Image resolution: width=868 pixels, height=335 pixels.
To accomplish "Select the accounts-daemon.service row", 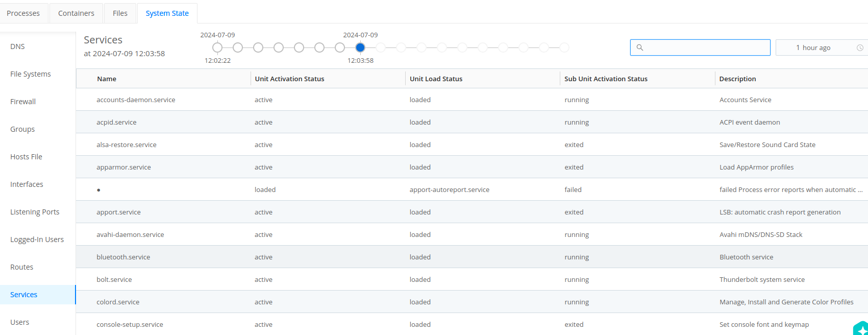I will pyautogui.click(x=472, y=100).
